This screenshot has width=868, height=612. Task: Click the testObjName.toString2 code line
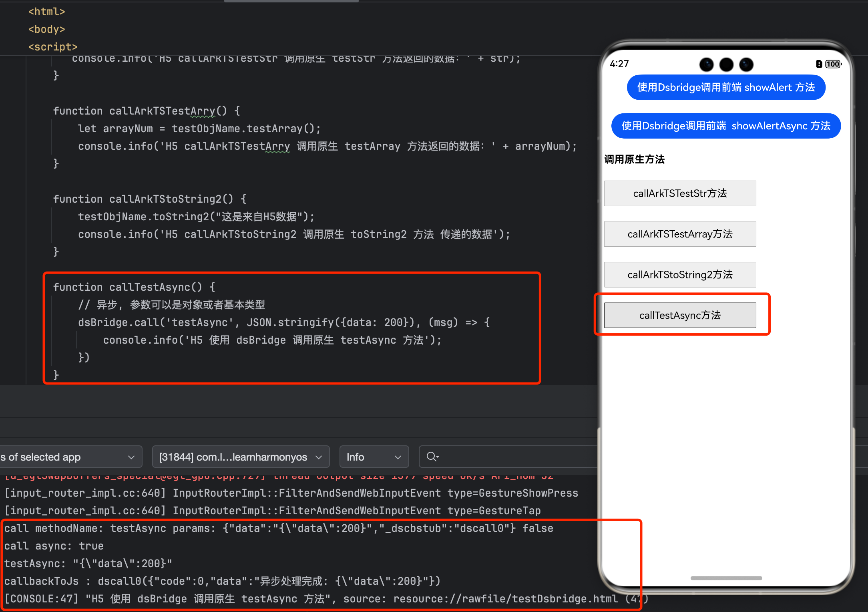point(197,217)
